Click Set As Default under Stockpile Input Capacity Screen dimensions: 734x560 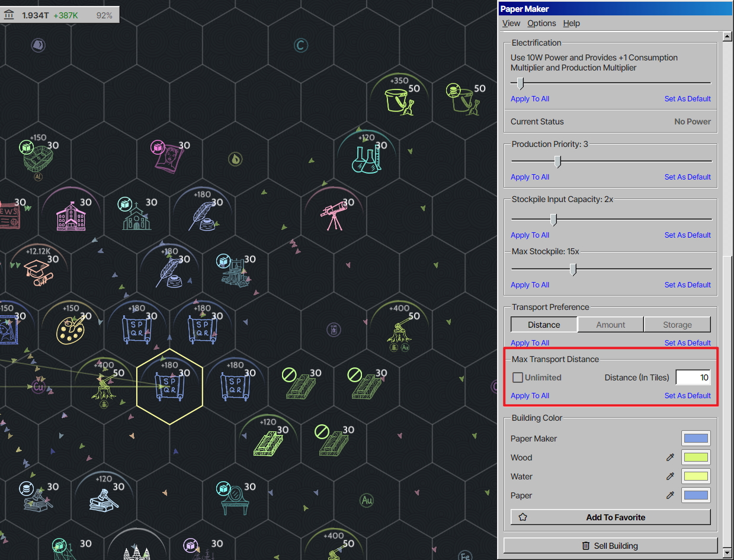[687, 235]
